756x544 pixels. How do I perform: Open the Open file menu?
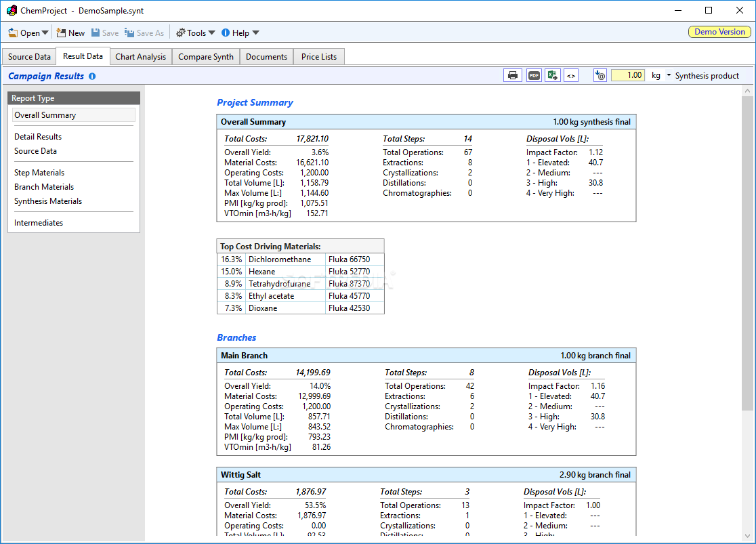[x=24, y=33]
